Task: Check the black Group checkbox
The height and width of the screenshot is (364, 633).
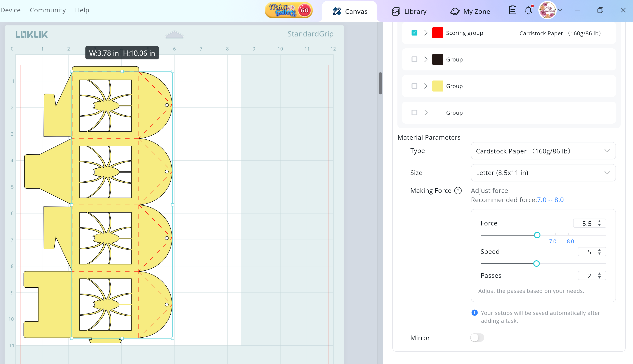Action: pos(414,59)
